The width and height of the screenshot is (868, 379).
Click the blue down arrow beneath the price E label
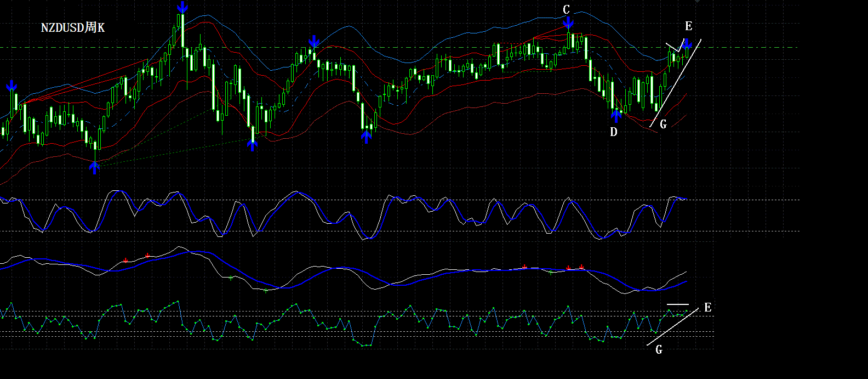click(687, 44)
